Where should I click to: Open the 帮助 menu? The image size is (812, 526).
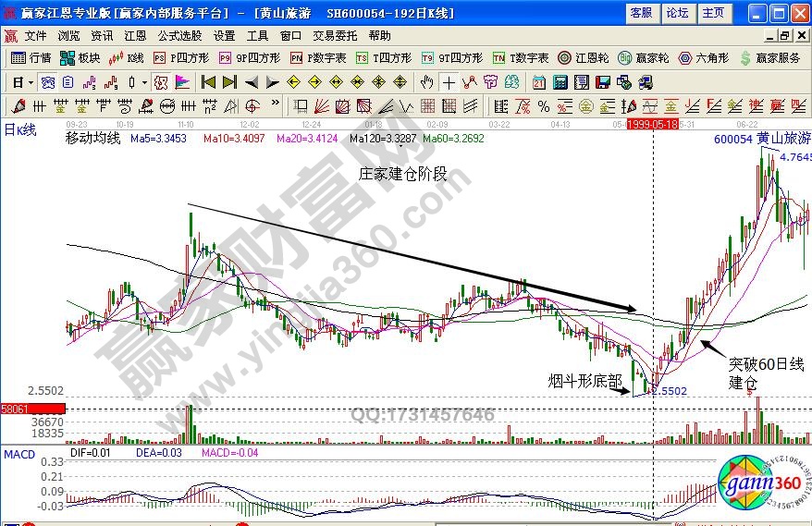(379, 36)
